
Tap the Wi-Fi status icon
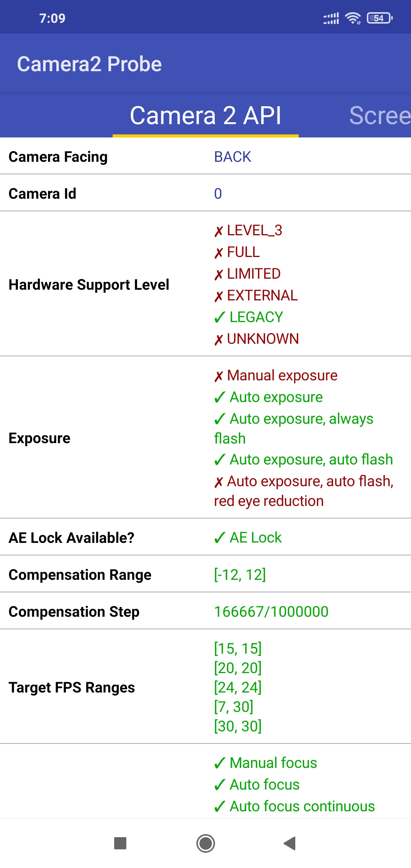click(352, 17)
